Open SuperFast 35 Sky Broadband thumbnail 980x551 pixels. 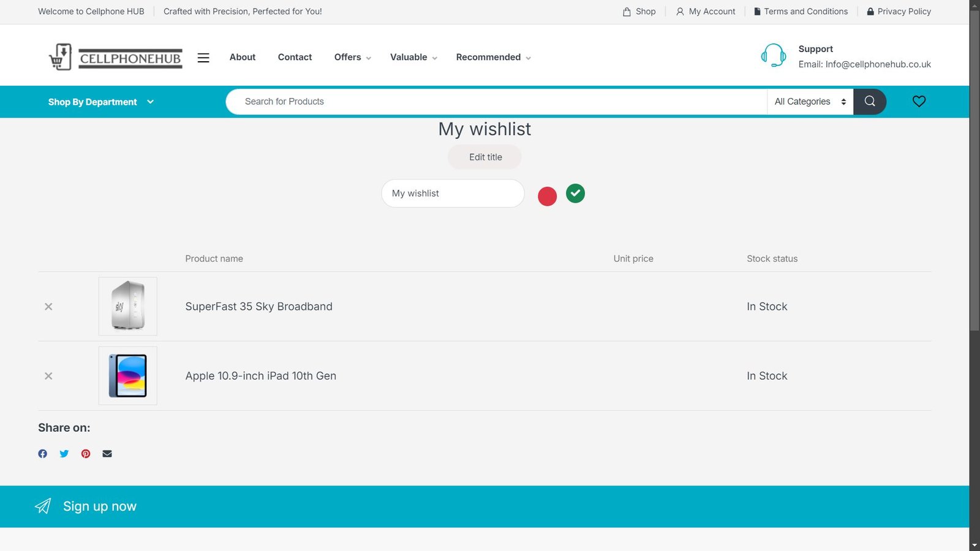point(128,307)
